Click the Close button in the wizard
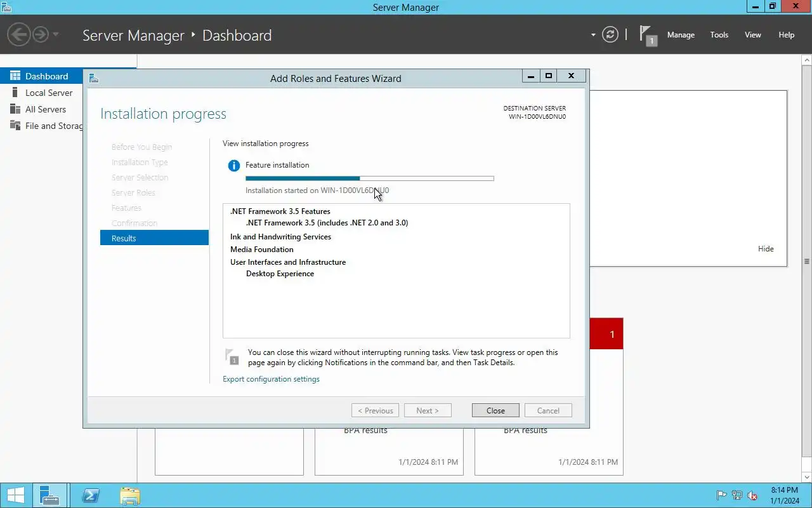 tap(495, 411)
